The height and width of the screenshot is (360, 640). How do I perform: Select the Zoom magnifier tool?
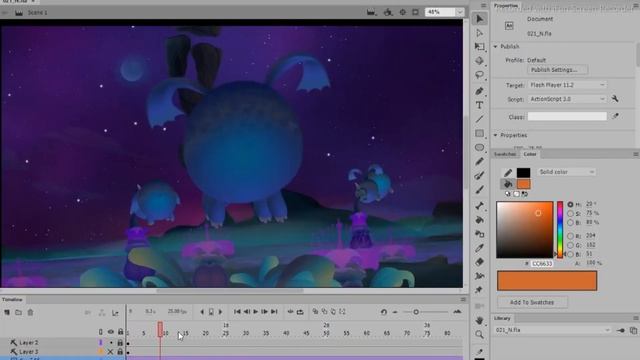(x=480, y=335)
